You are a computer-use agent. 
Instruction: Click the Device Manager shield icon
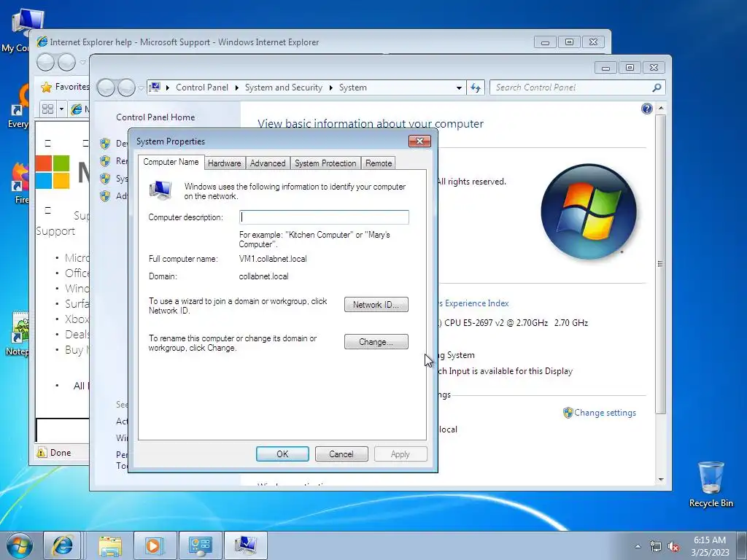click(x=105, y=144)
